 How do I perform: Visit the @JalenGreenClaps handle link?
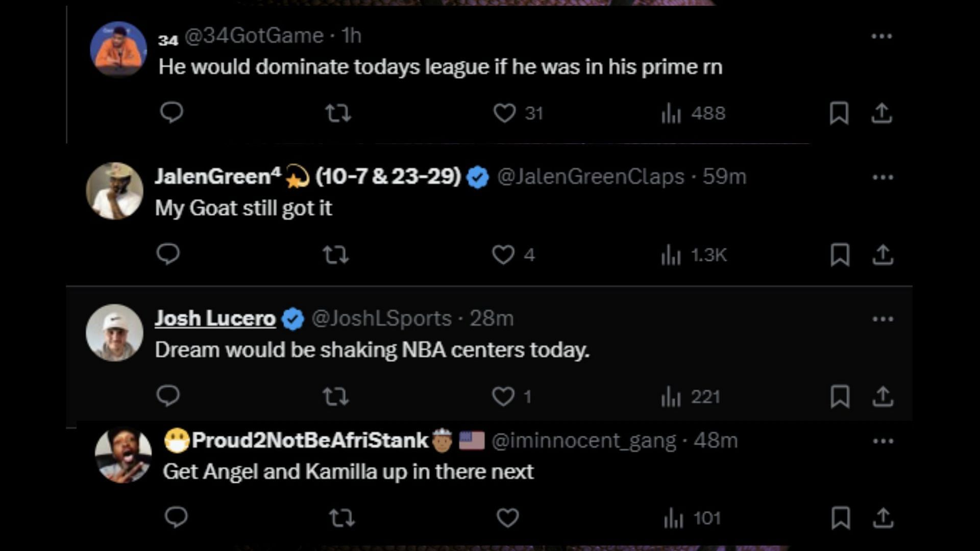tap(590, 177)
